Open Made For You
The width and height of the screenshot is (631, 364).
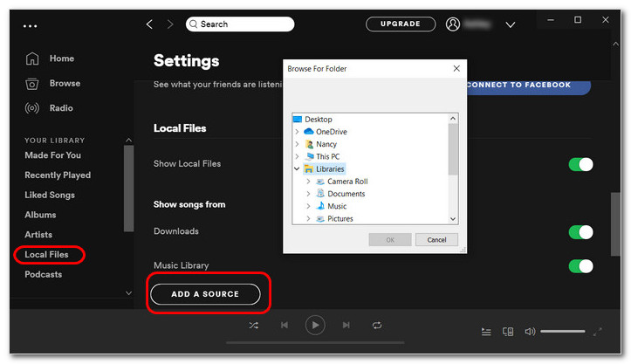tap(52, 155)
